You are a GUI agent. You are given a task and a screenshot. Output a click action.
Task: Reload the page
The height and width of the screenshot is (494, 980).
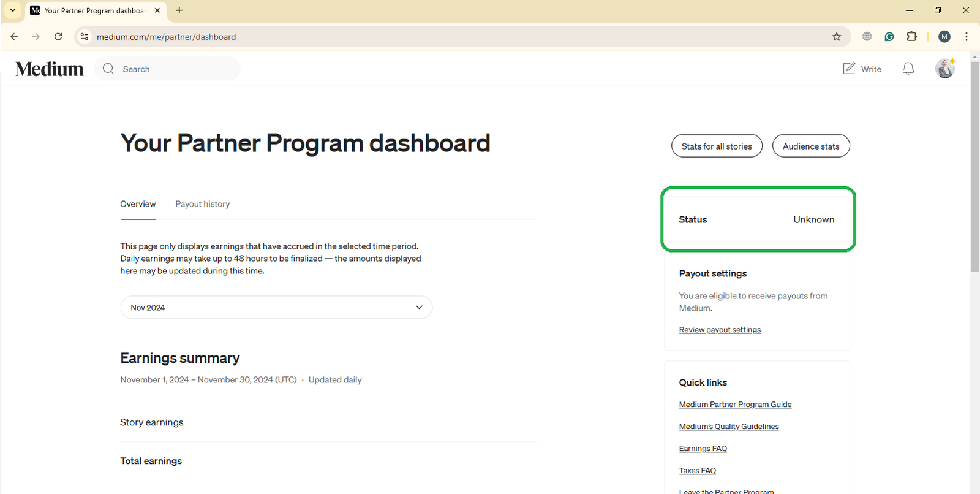coord(58,37)
